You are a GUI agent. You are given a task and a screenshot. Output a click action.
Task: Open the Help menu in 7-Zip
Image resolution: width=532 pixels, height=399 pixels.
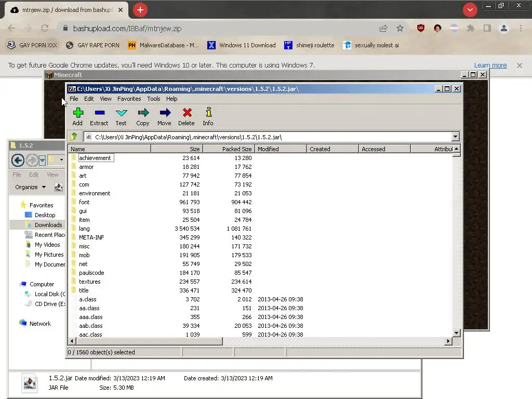[171, 99]
